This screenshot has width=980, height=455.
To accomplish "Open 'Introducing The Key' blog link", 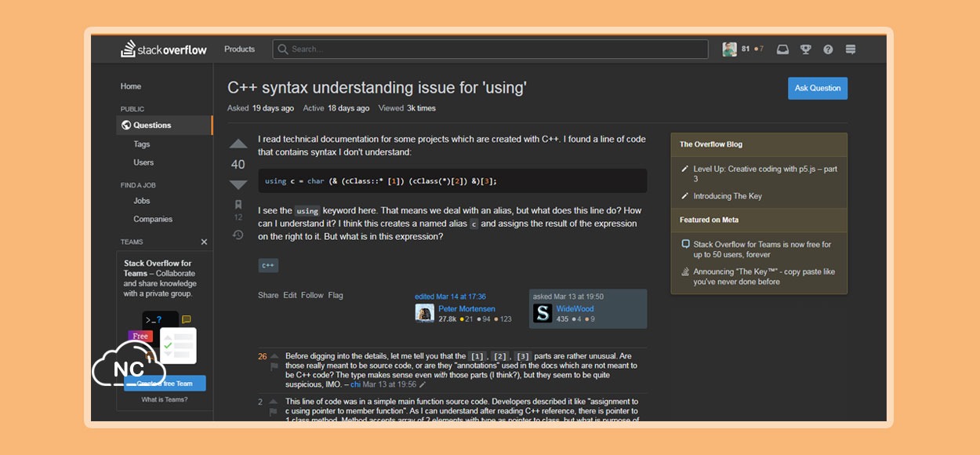I will pyautogui.click(x=728, y=196).
